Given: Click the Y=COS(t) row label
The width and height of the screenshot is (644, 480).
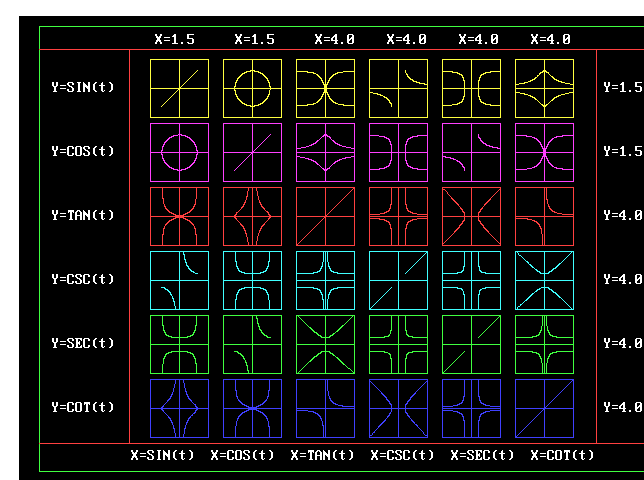Looking at the screenshot, I should [83, 151].
